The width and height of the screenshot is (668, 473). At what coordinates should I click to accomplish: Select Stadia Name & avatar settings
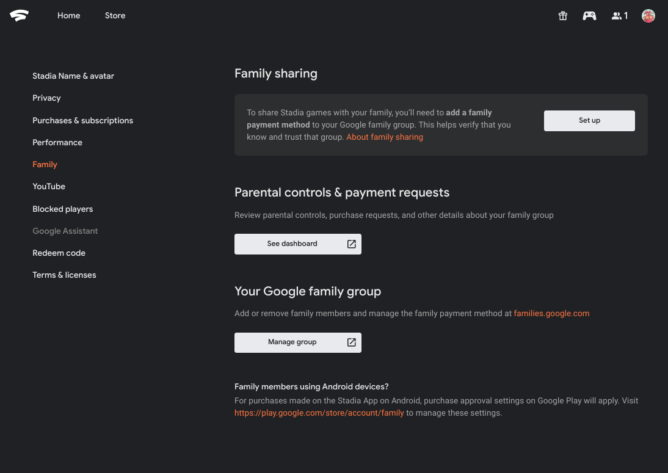tap(72, 76)
